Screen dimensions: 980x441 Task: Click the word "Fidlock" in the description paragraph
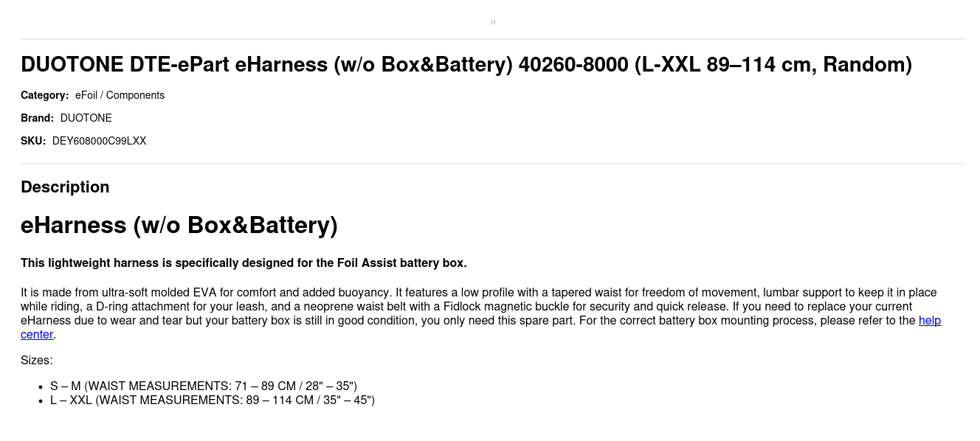[463, 307]
